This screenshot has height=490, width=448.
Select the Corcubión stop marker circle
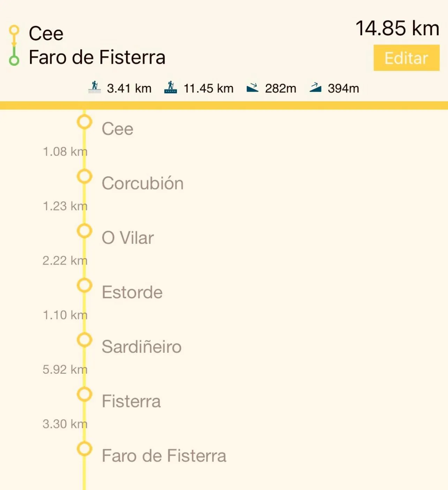84,177
